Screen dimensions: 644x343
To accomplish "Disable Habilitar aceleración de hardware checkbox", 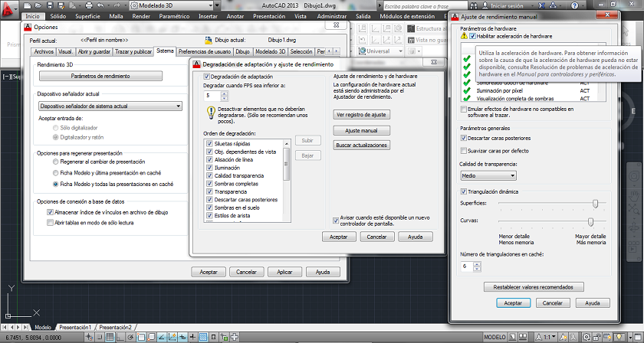I will click(472, 36).
